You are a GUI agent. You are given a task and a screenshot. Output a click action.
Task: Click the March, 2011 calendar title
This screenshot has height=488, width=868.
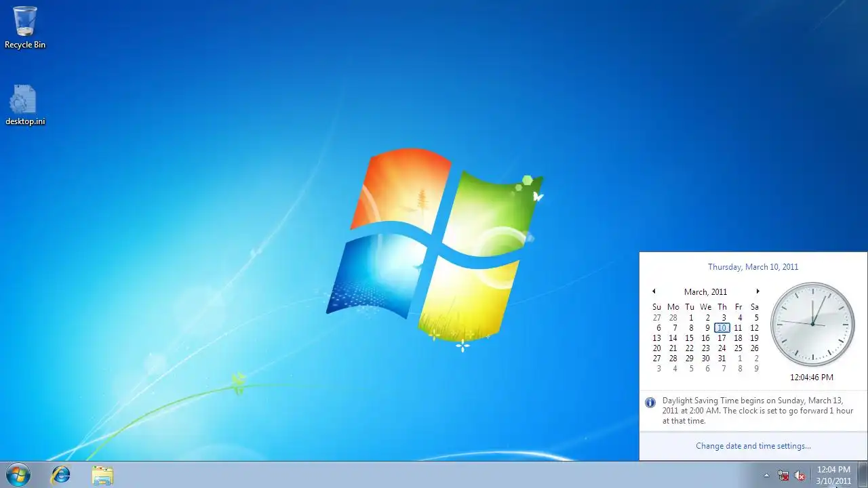pyautogui.click(x=705, y=292)
